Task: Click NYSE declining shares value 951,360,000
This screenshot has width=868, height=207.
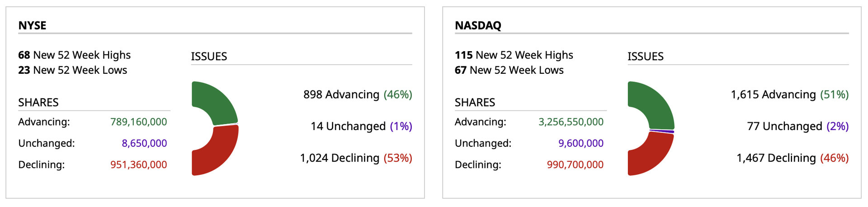Action: (x=139, y=164)
